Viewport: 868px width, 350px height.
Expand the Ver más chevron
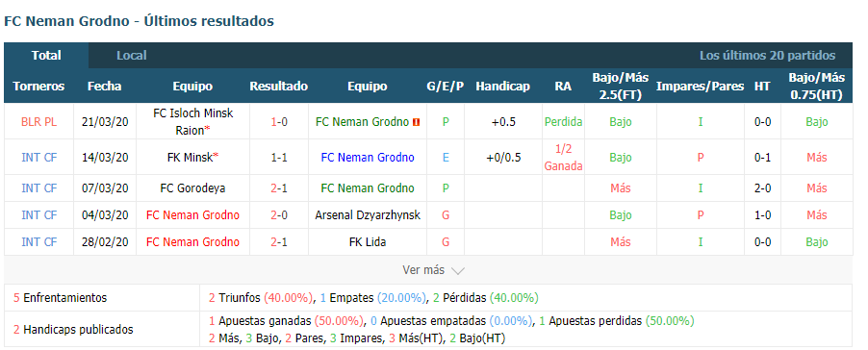pos(458,271)
